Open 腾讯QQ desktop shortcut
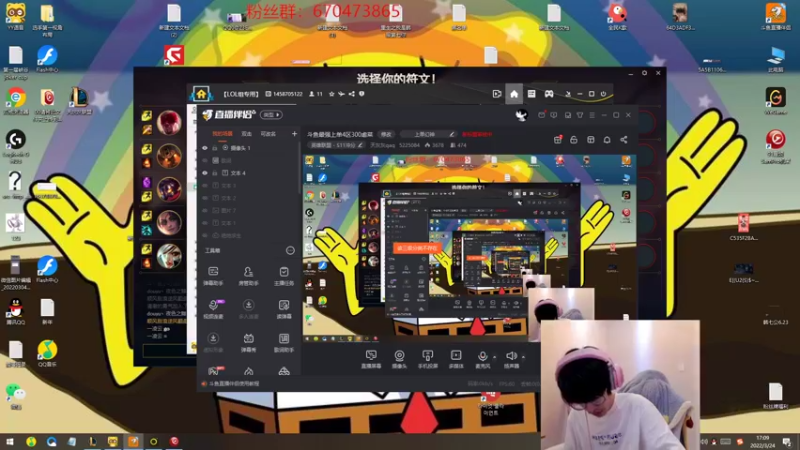 [x=16, y=311]
